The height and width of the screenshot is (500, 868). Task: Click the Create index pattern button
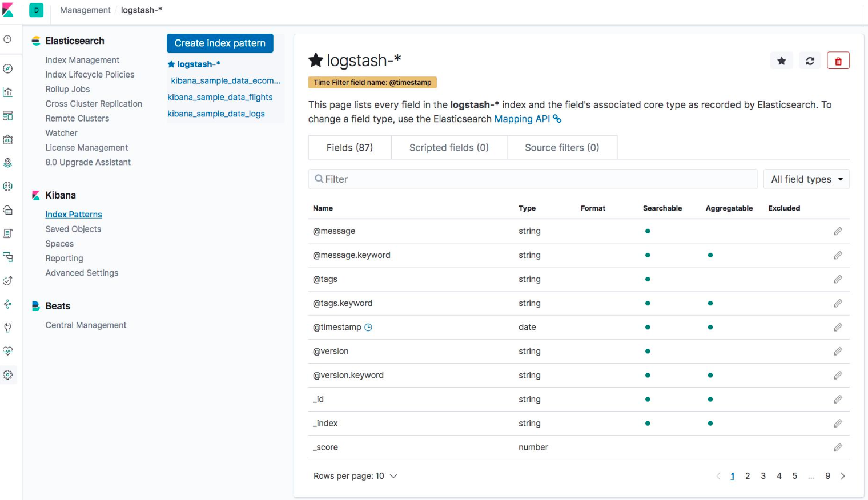pyautogui.click(x=220, y=43)
